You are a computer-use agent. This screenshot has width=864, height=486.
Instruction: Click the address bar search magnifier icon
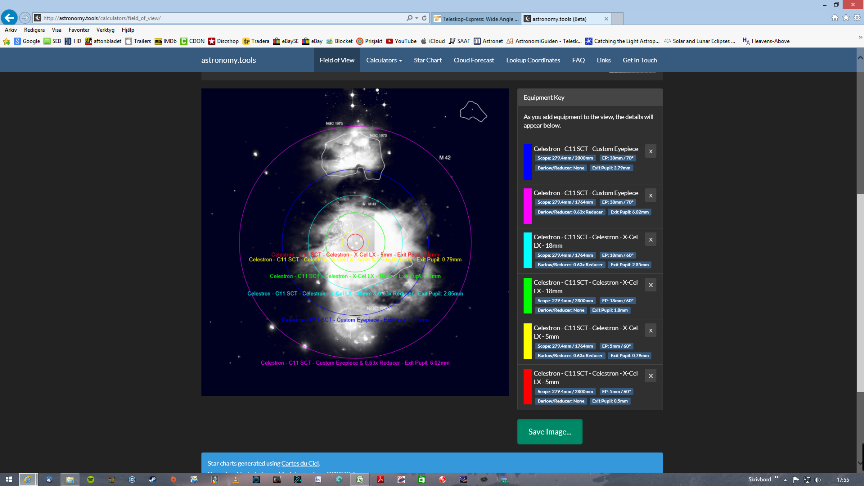click(409, 18)
